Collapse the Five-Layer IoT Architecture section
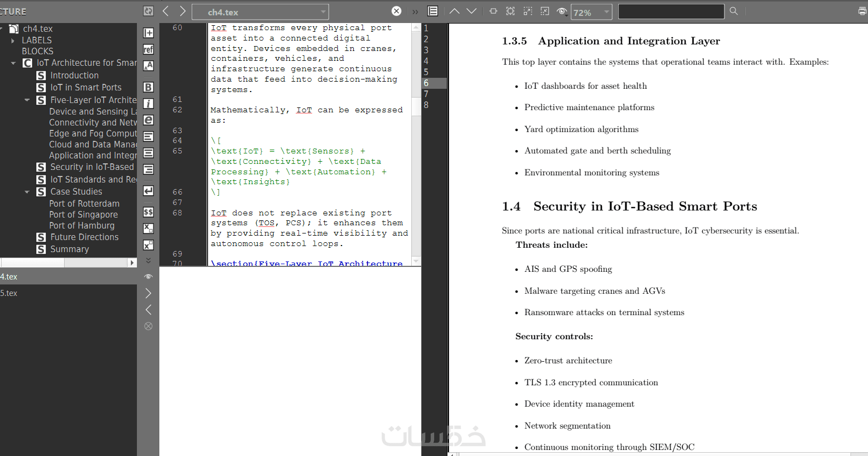Screen dimensions: 868x456 [x=27, y=100]
